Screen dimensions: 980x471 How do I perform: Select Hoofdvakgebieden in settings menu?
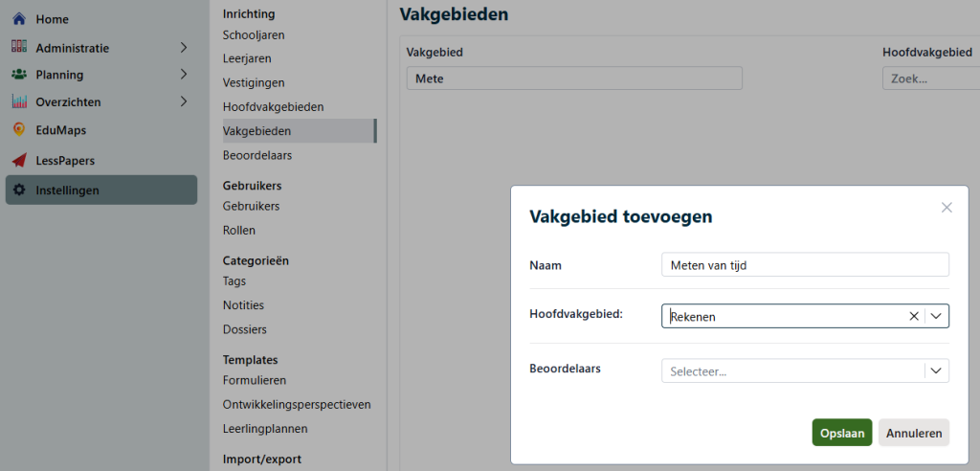point(273,107)
